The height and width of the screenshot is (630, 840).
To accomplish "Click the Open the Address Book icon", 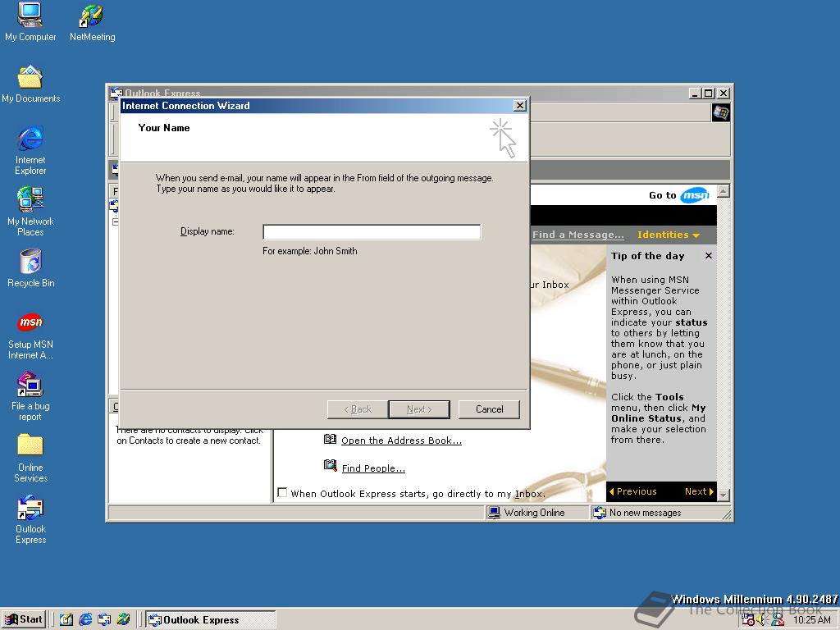I will [x=330, y=440].
